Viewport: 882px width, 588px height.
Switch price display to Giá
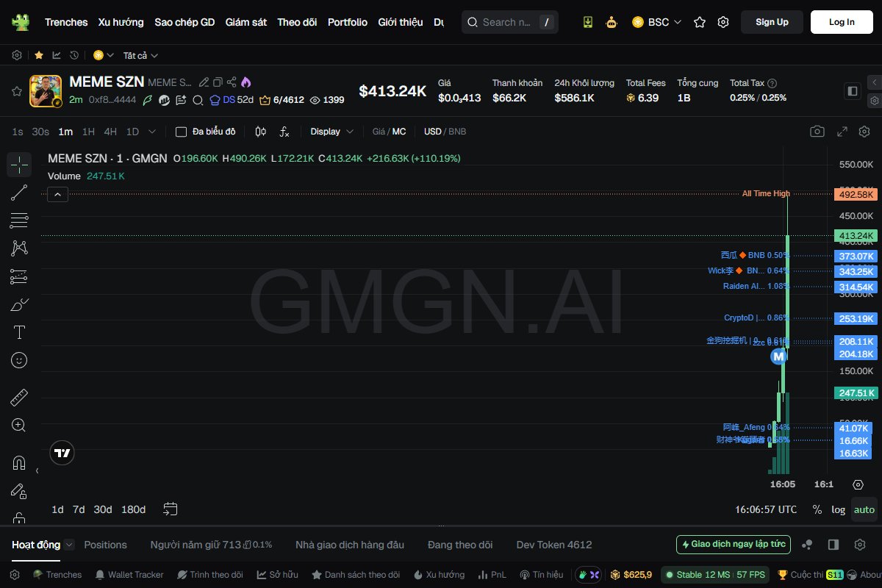379,132
